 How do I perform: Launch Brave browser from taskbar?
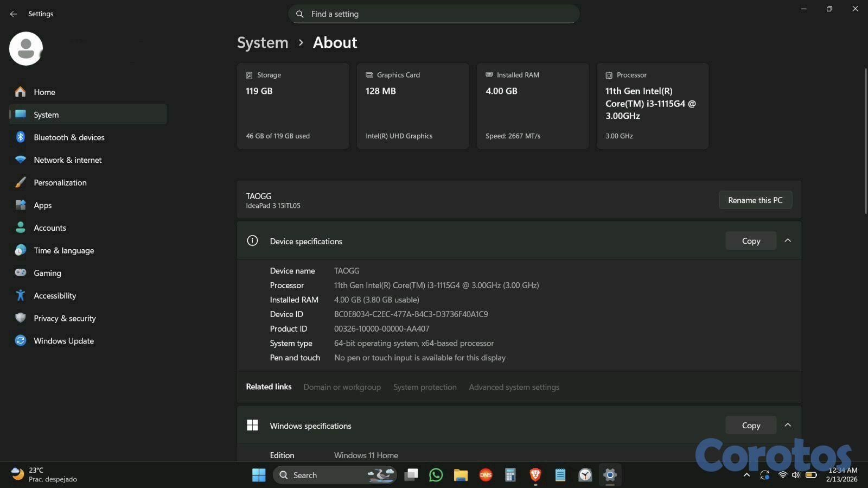coord(535,475)
